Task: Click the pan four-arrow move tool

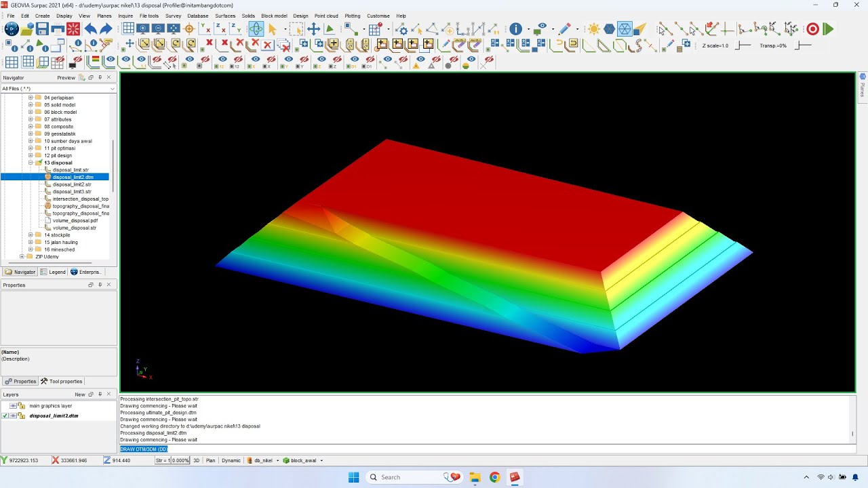Action: [313, 29]
